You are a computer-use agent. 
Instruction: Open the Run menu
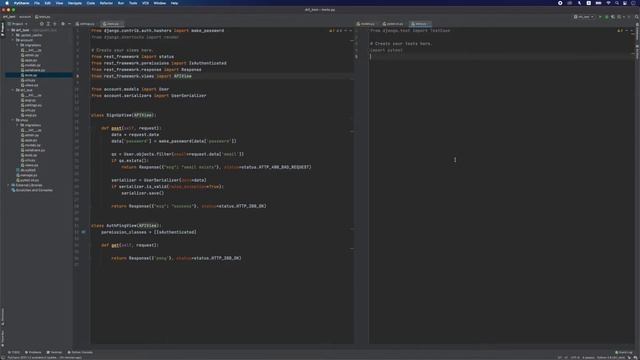point(121,3)
